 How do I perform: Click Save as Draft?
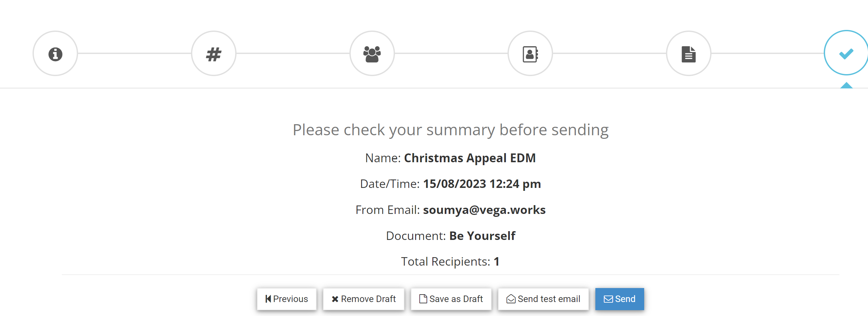[451, 299]
